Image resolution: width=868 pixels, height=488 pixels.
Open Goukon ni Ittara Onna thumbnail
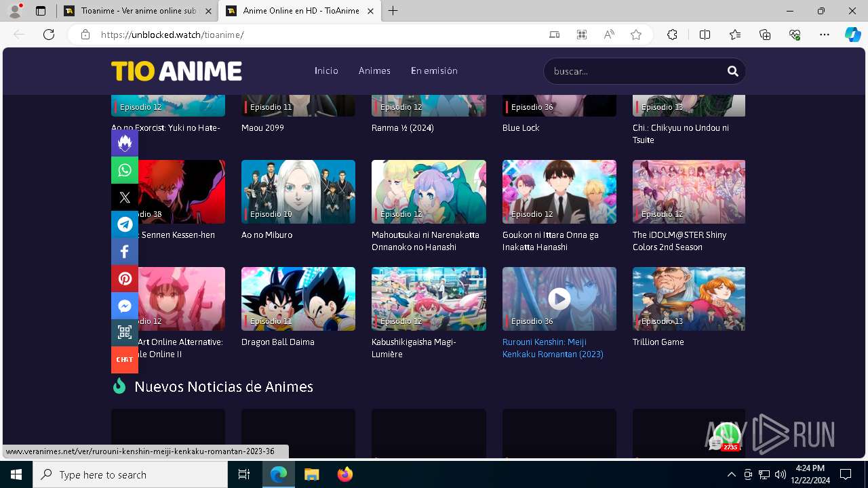point(559,192)
